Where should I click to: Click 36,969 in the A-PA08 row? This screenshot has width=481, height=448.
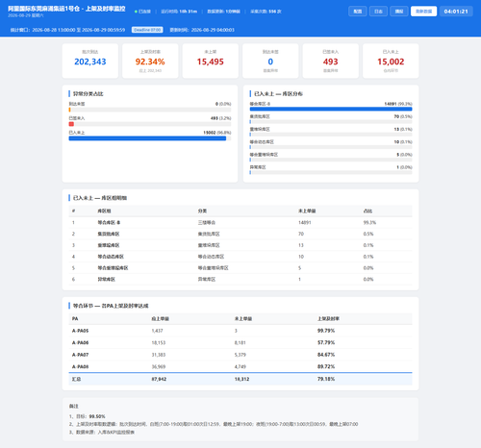point(159,366)
